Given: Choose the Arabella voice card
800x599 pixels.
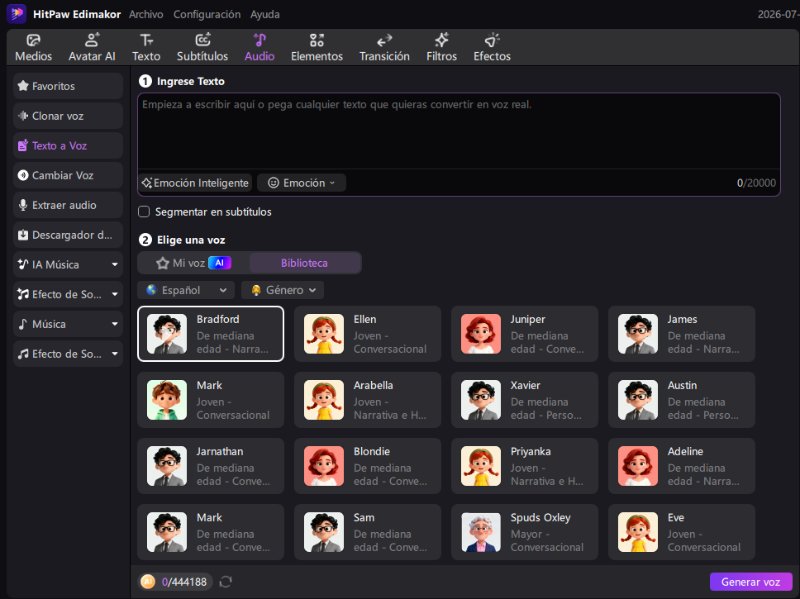Looking at the screenshot, I should 367,400.
